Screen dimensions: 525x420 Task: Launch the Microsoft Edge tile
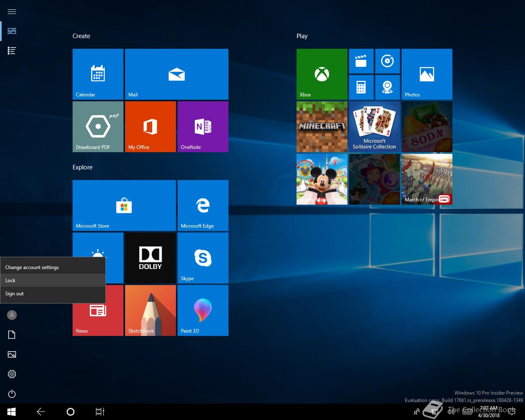[203, 205]
